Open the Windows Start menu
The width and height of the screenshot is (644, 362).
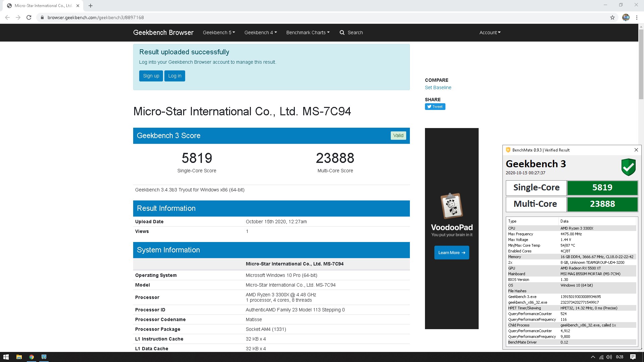click(6, 357)
